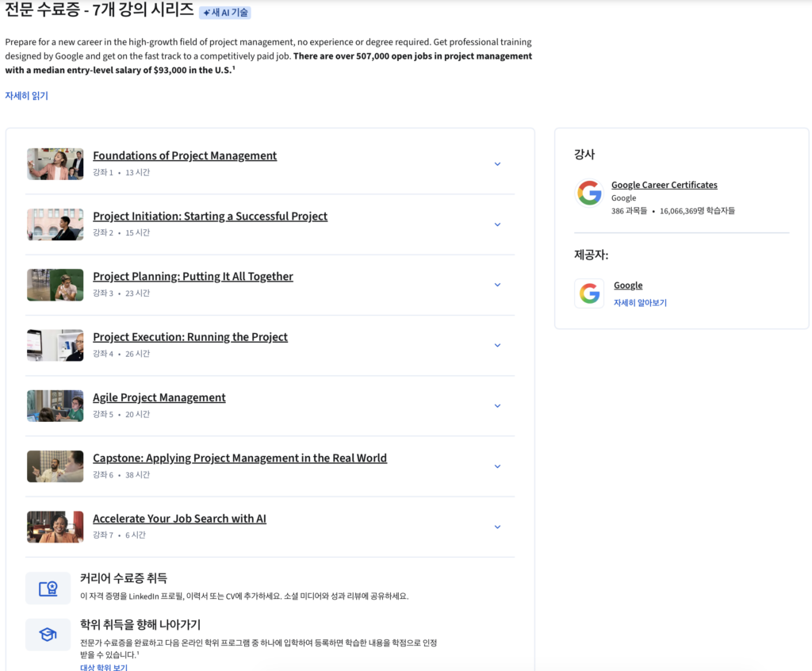Open Foundations of Project Management course link
This screenshot has height=671, width=812.
pos(185,155)
